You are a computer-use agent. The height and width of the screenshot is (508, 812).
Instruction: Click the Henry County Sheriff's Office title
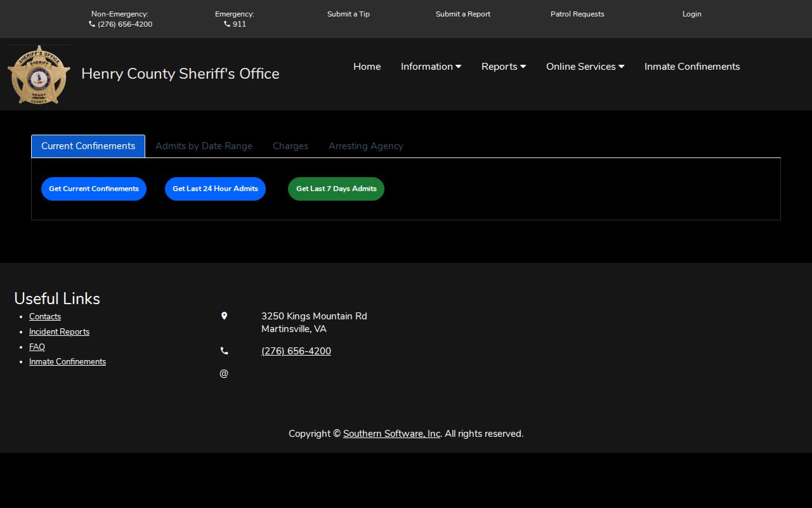tap(180, 74)
